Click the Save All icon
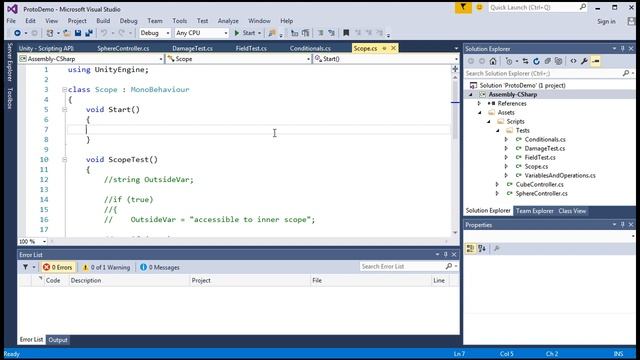Image resolution: width=640 pixels, height=360 pixels. (89, 33)
